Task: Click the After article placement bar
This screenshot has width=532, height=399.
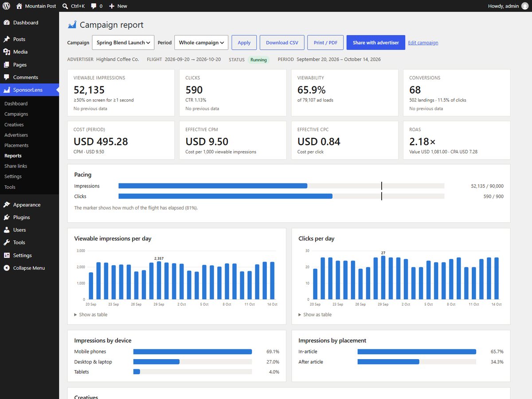Action: tap(417, 362)
